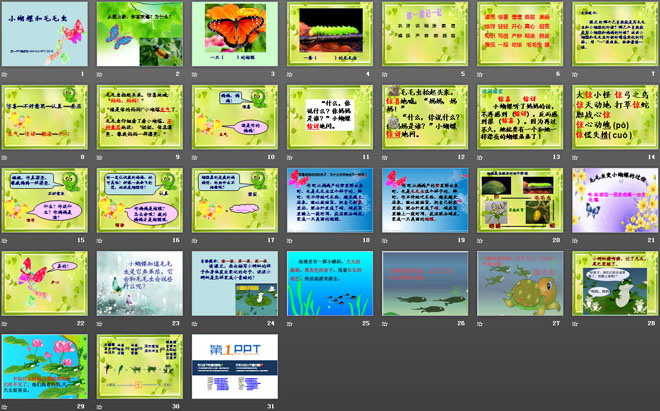Click the animation star icon under slide 1
Image resolution: width=660 pixels, height=411 pixels.
point(4,75)
